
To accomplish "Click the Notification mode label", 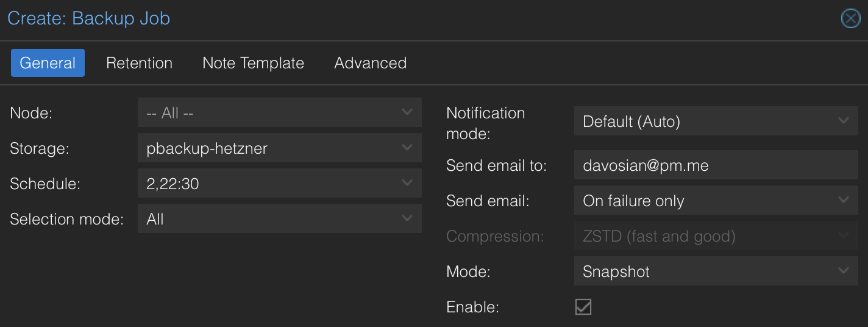I will tap(485, 123).
